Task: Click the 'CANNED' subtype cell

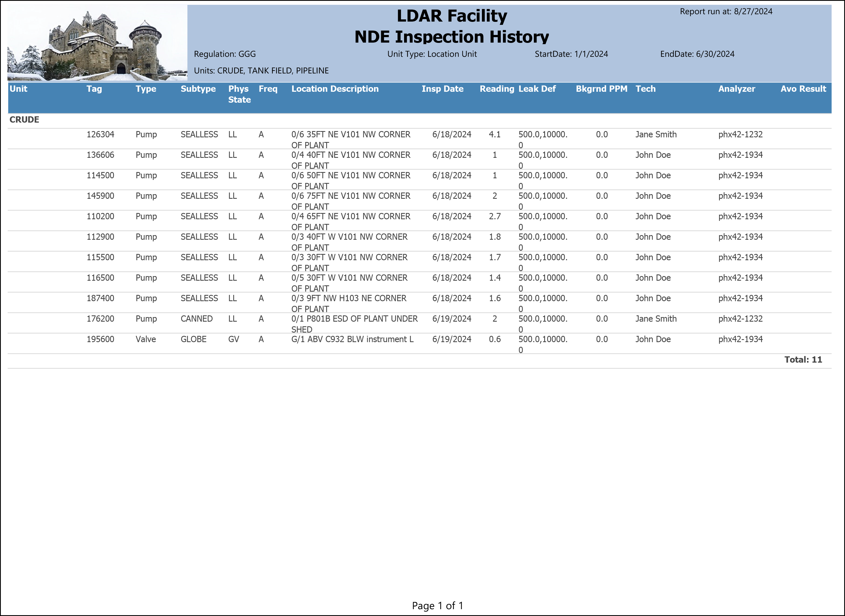Action: 197,319
